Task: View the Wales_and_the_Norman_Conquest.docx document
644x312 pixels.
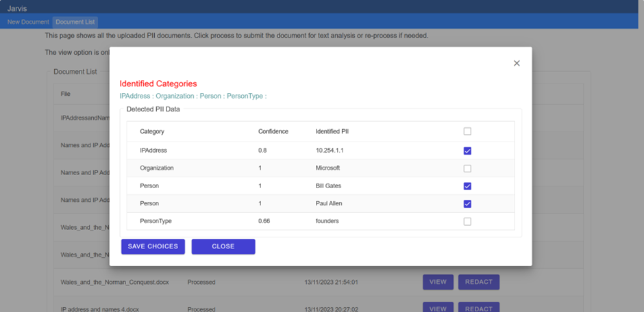Action: pyautogui.click(x=438, y=282)
